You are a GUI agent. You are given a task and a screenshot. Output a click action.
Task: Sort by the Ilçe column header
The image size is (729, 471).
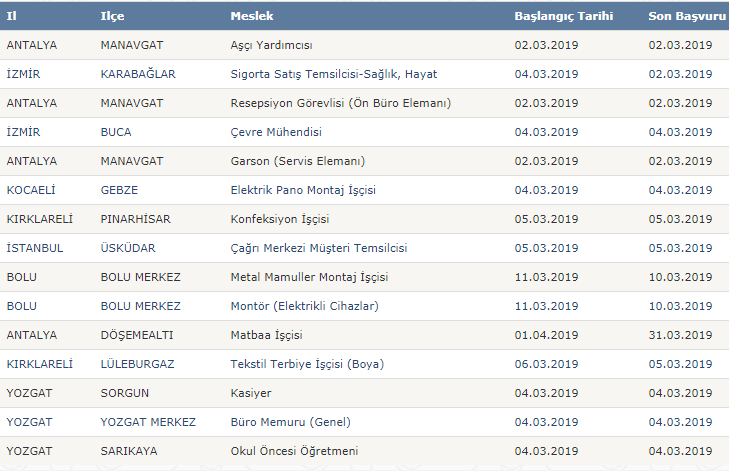pos(113,16)
